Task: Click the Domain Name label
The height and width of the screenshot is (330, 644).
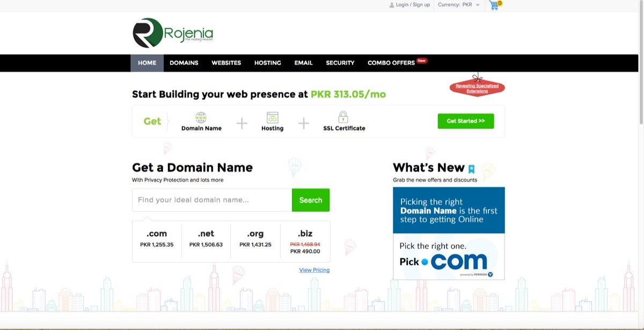Action: [201, 128]
